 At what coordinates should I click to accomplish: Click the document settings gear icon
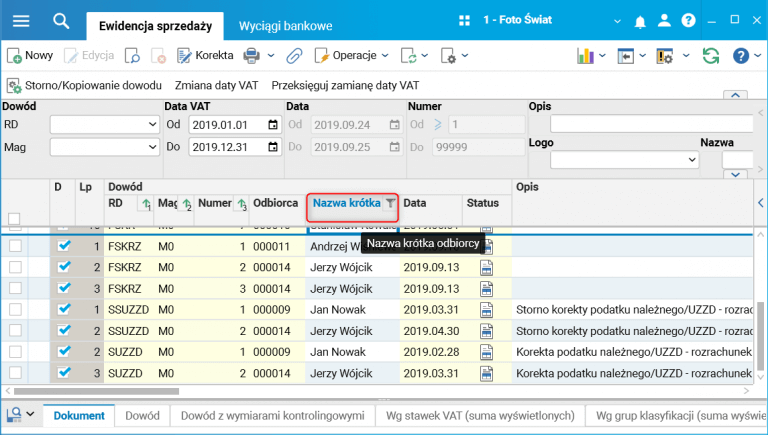click(449, 56)
